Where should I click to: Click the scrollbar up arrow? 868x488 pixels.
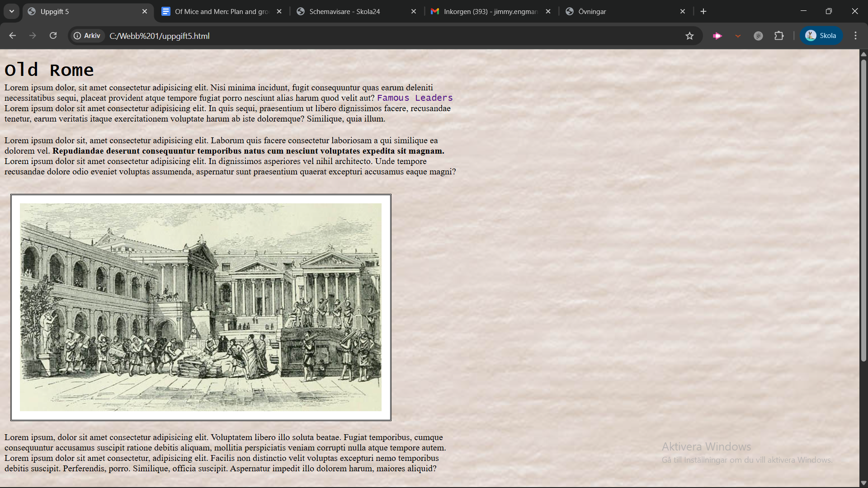(863, 54)
